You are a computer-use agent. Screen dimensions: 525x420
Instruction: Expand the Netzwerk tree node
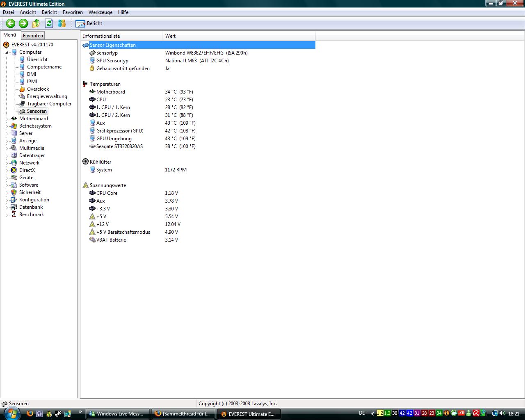(x=7, y=163)
